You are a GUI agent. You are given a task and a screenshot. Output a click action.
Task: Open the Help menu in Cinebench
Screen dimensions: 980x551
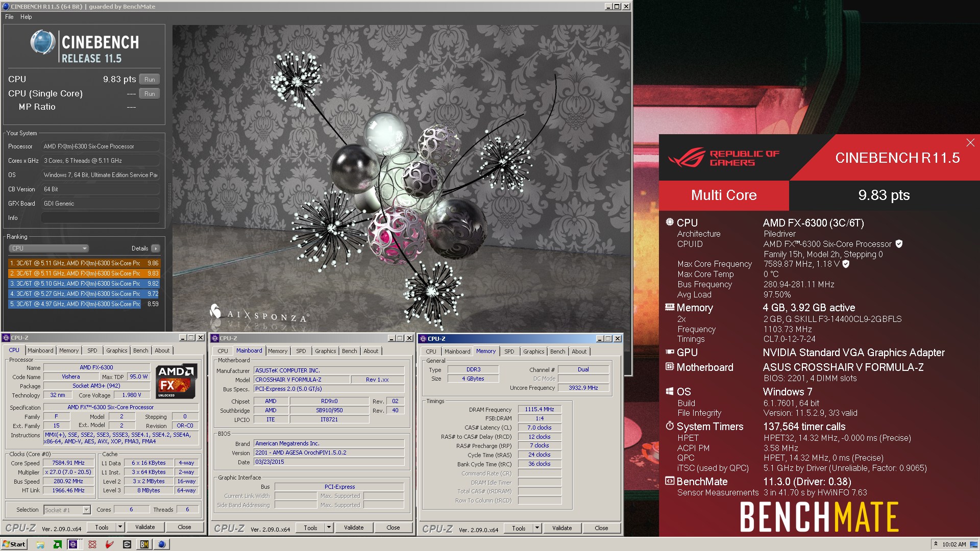click(26, 17)
